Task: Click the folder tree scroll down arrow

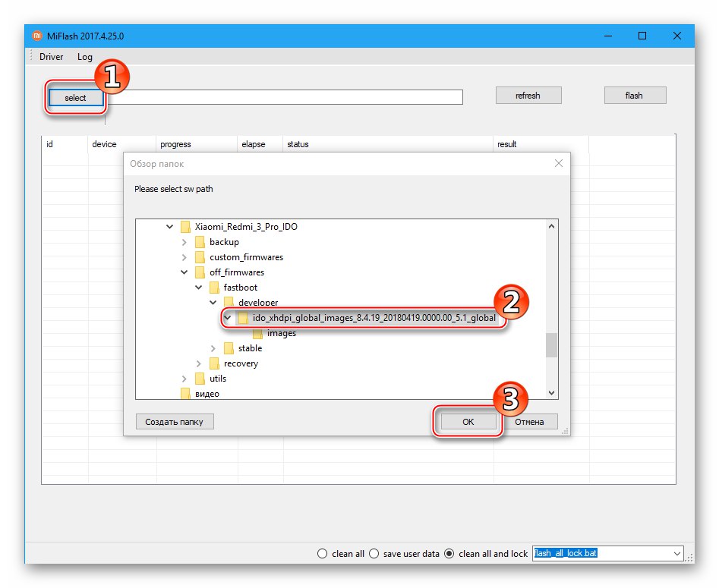Action: click(552, 393)
